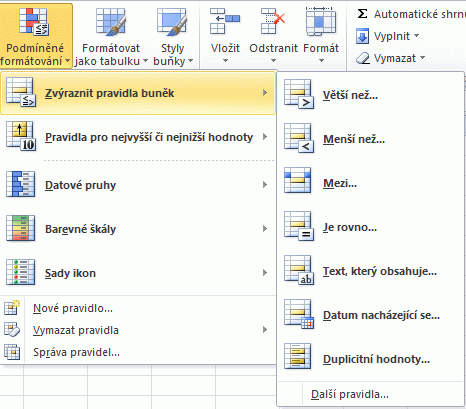Choose the Sady ikon menu entry
Screen dimensions: 466x409
point(138,273)
